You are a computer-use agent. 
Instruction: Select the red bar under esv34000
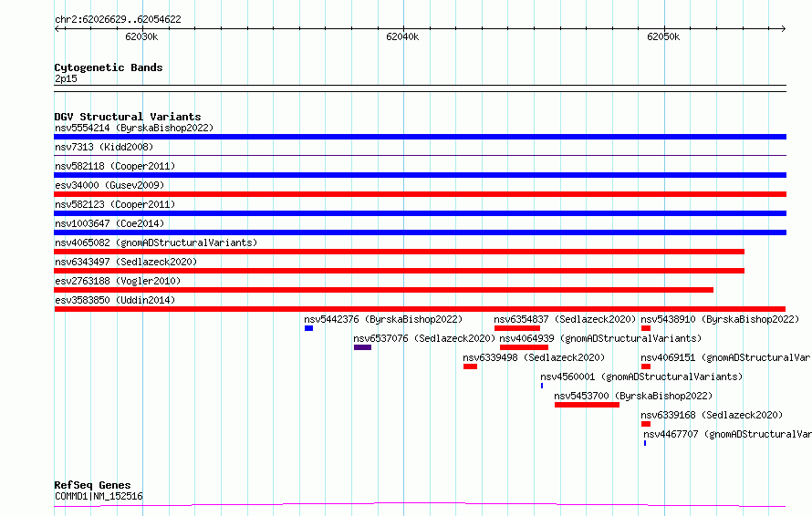click(x=420, y=194)
